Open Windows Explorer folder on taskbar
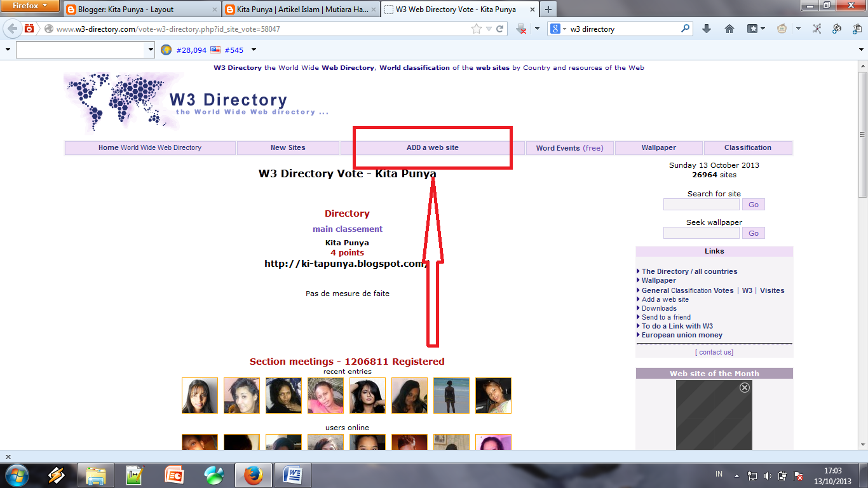The height and width of the screenshot is (488, 868). pos(96,475)
